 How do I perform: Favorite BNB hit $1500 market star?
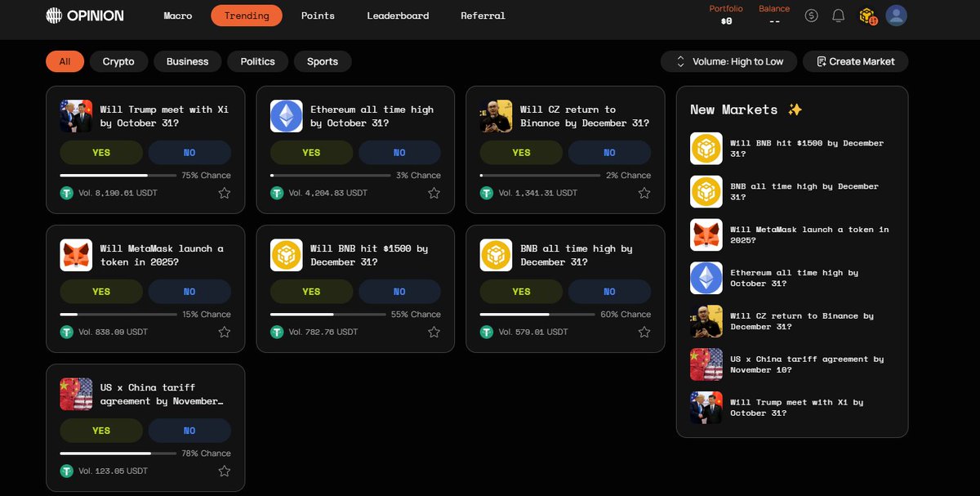[434, 332]
